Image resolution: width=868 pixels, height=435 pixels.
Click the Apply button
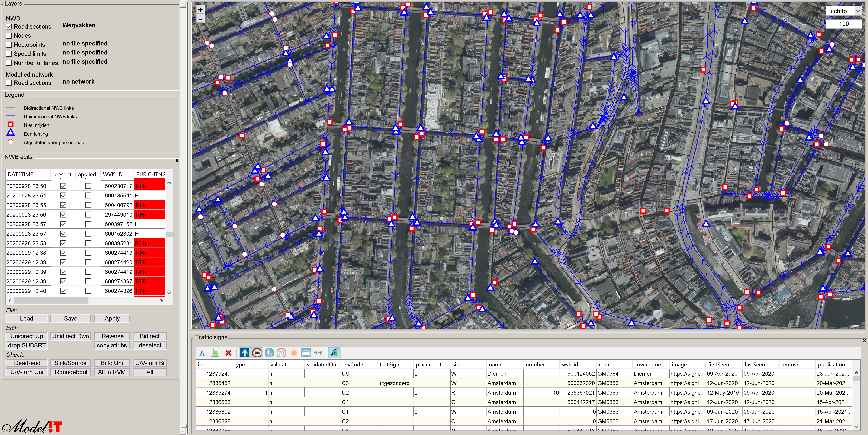112,318
